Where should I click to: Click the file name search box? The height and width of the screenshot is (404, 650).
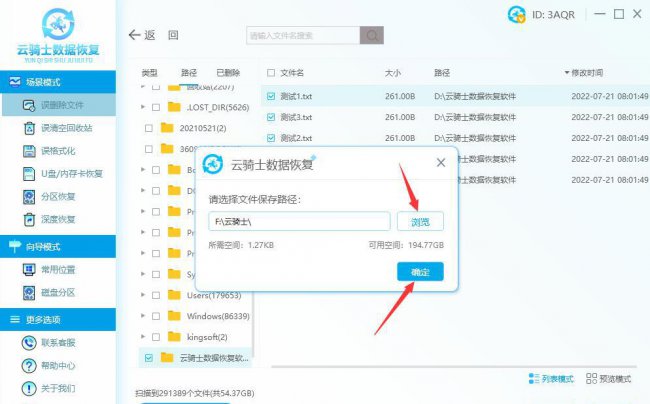(x=303, y=35)
